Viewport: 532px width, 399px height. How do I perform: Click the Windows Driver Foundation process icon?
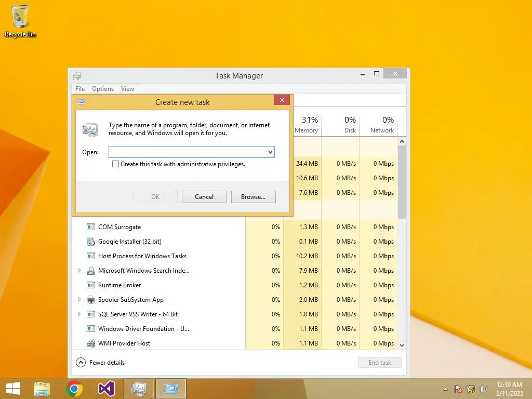coord(90,329)
